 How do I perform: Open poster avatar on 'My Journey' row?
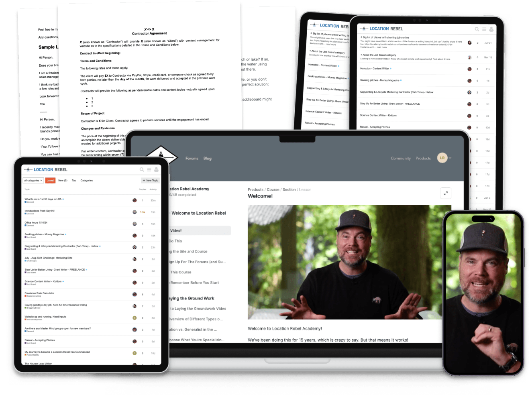(x=135, y=353)
